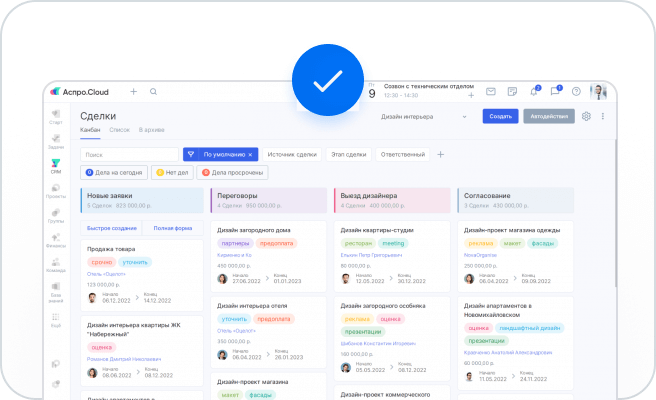The width and height of the screenshot is (656, 400).
Task: Open the help question mark icon
Action: pos(576,91)
